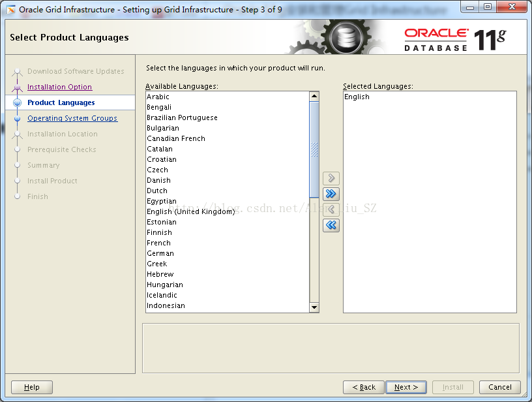This screenshot has width=532, height=402.
Task: Maximize the Oracle Grid Infrastructure window
Action: point(488,7)
